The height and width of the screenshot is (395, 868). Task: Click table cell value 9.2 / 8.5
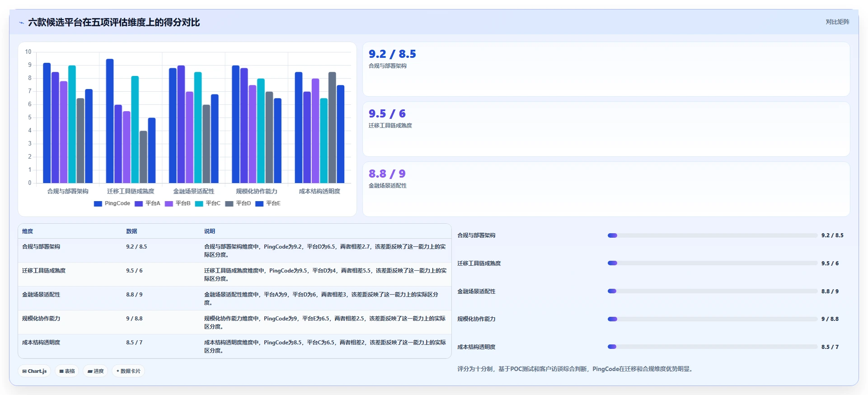136,247
